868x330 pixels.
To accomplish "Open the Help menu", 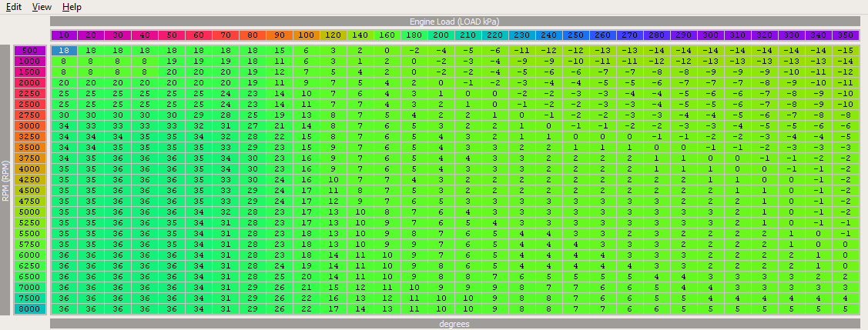I will click(72, 7).
